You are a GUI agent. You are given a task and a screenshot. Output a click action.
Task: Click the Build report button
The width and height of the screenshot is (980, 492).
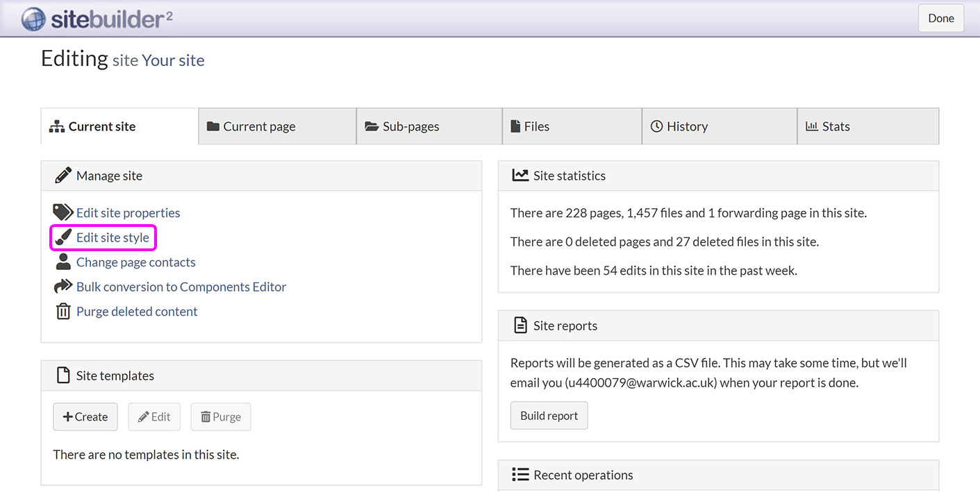[x=549, y=416]
